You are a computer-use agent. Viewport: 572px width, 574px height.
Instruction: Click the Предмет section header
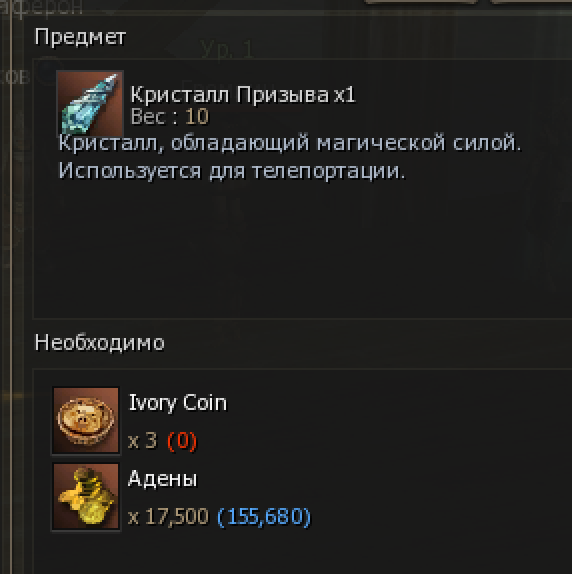pos(80,37)
